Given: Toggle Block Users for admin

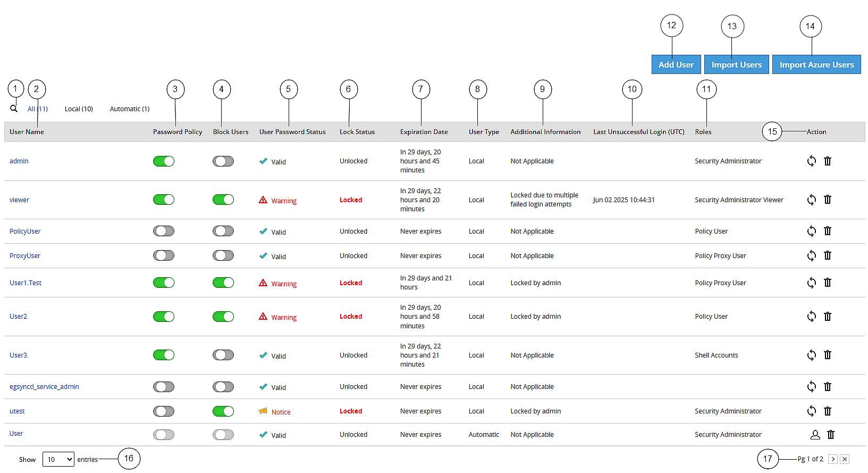Looking at the screenshot, I should (x=223, y=161).
